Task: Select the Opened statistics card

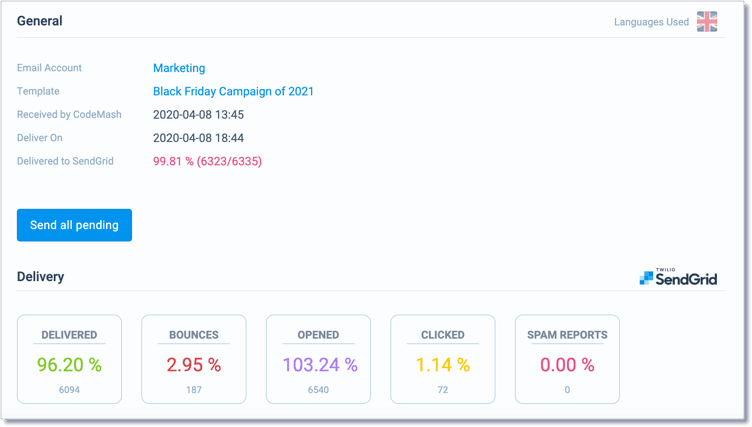Action: [x=318, y=359]
